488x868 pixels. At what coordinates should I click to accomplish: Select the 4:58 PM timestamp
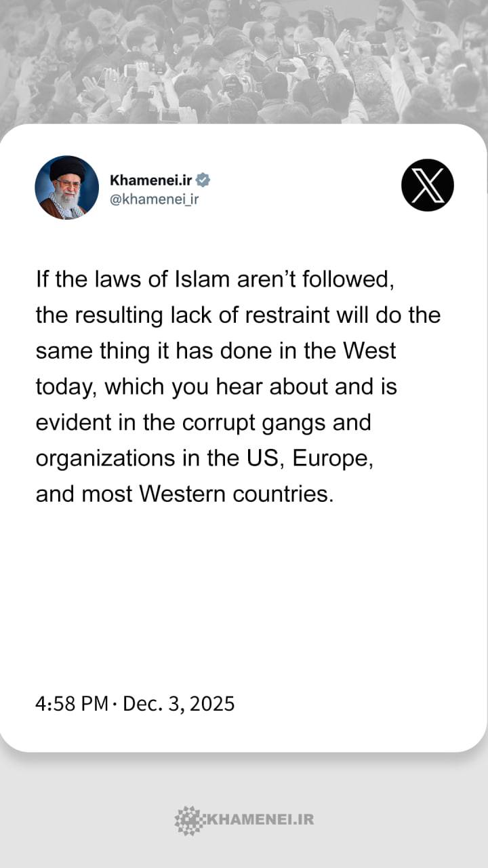pyautogui.click(x=72, y=704)
